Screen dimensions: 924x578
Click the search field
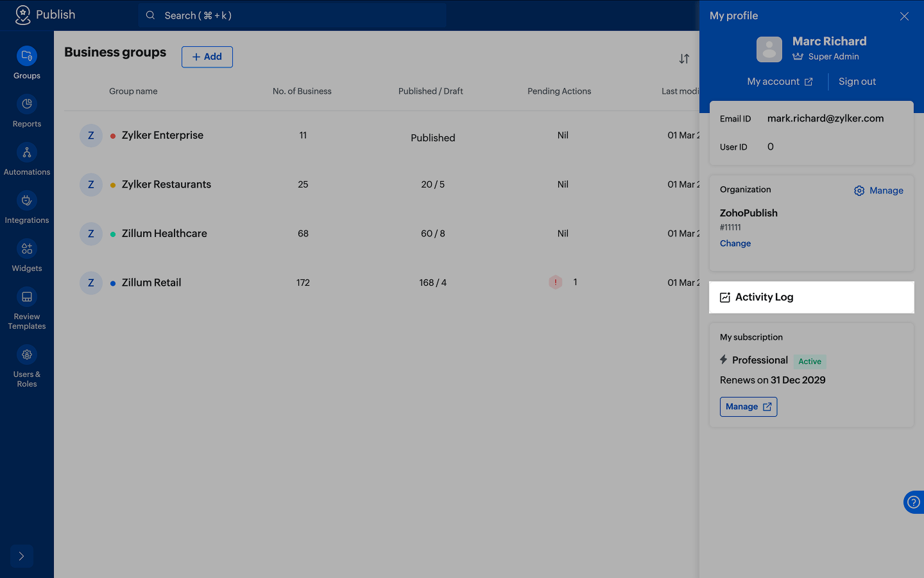(293, 15)
